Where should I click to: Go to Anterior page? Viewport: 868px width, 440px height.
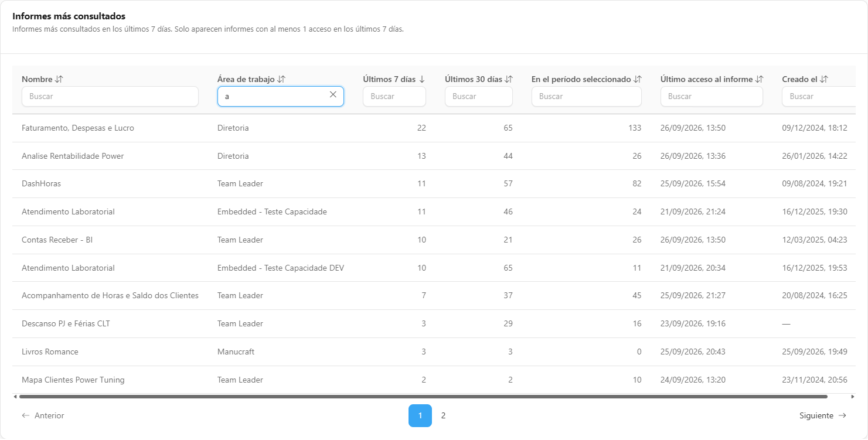(43, 415)
